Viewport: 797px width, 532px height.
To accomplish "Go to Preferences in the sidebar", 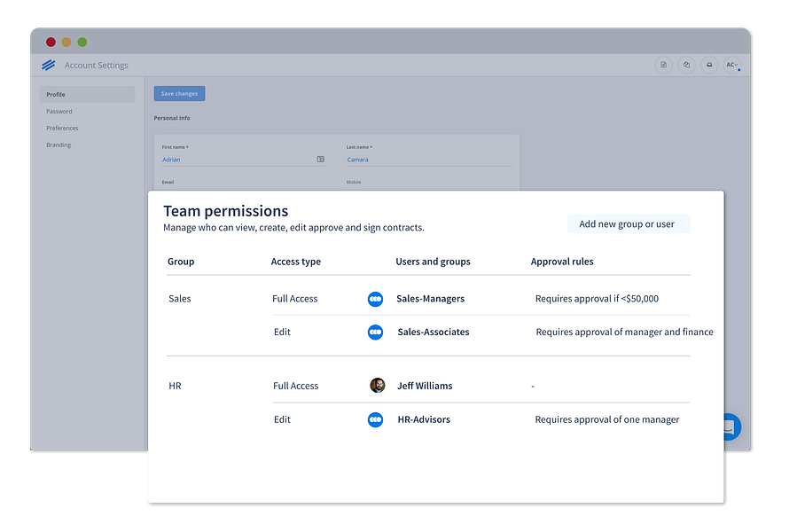I will tap(62, 129).
